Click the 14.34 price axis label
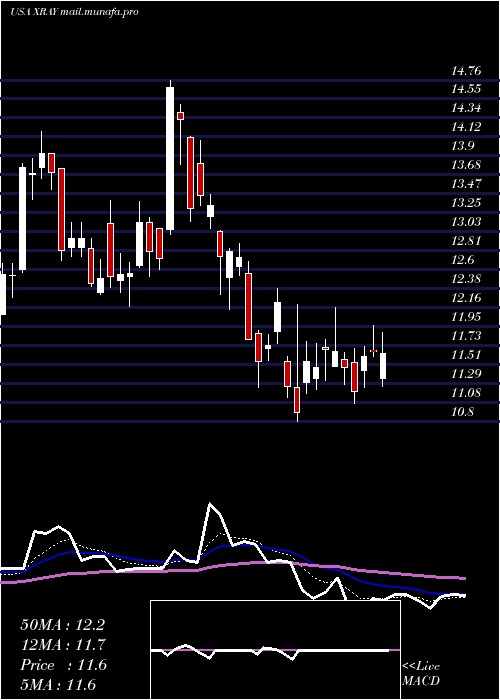500x700 pixels. (466, 108)
